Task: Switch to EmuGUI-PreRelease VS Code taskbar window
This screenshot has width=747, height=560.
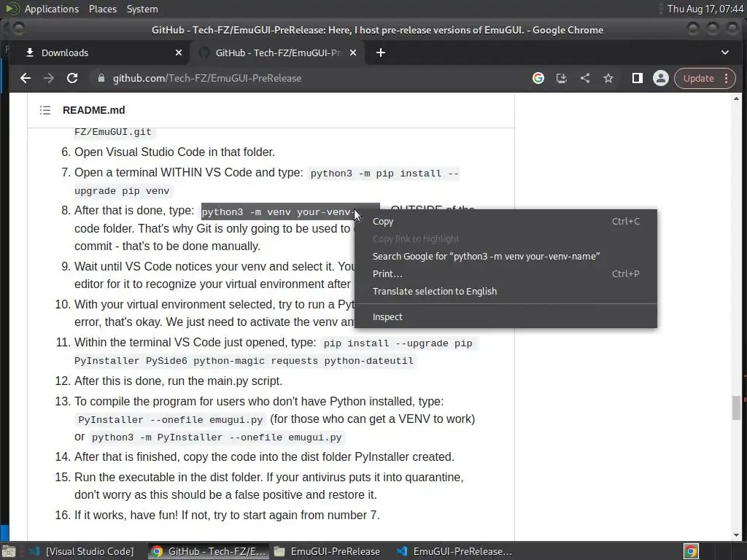Action: tap(455, 551)
